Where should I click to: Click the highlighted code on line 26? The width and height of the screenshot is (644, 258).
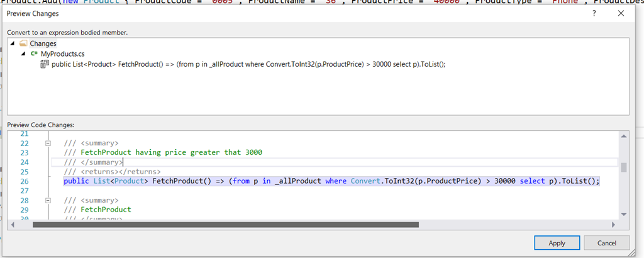pyautogui.click(x=331, y=181)
